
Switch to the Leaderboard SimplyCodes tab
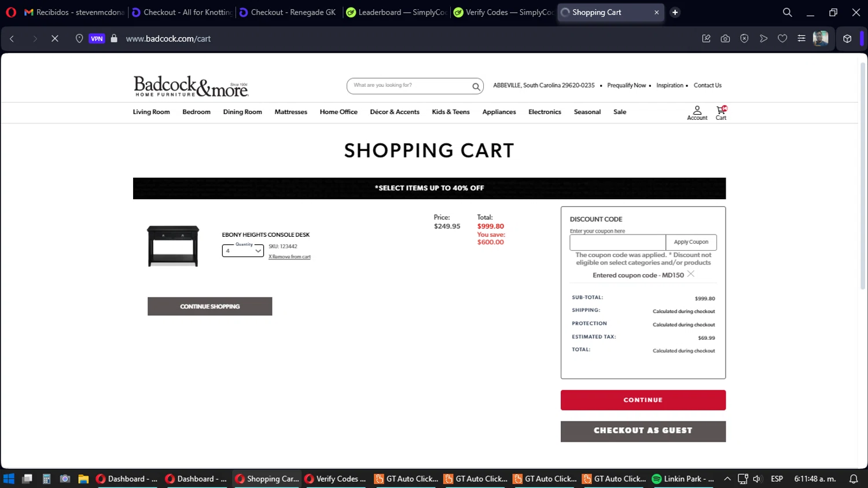pyautogui.click(x=396, y=12)
